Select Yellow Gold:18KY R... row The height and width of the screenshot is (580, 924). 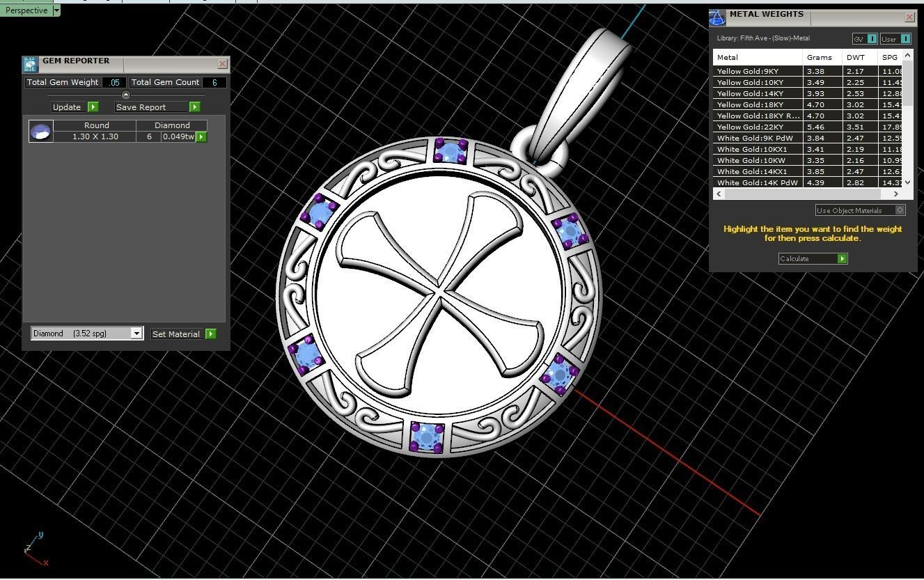point(808,116)
